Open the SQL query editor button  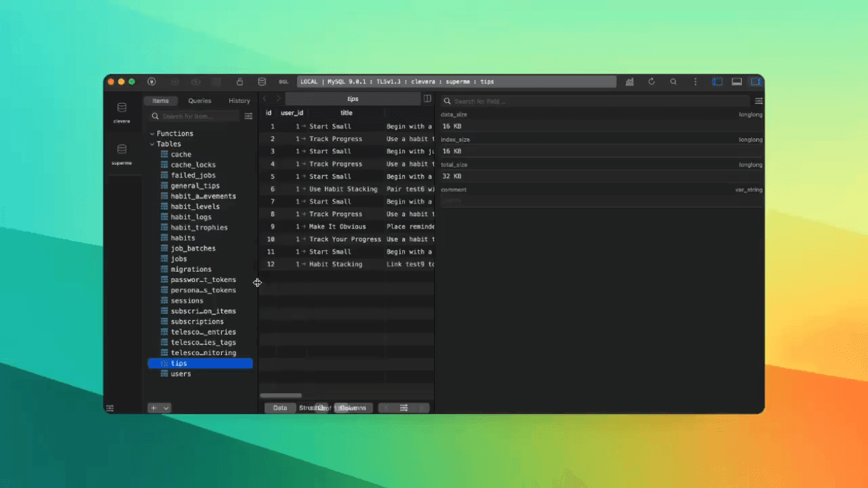click(x=283, y=81)
